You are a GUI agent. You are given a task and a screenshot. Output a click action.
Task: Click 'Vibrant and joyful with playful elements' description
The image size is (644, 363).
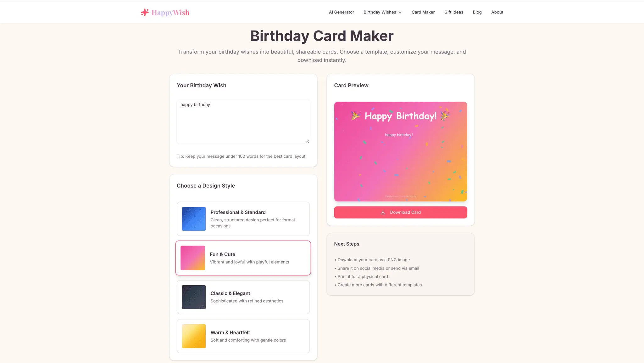(249, 262)
